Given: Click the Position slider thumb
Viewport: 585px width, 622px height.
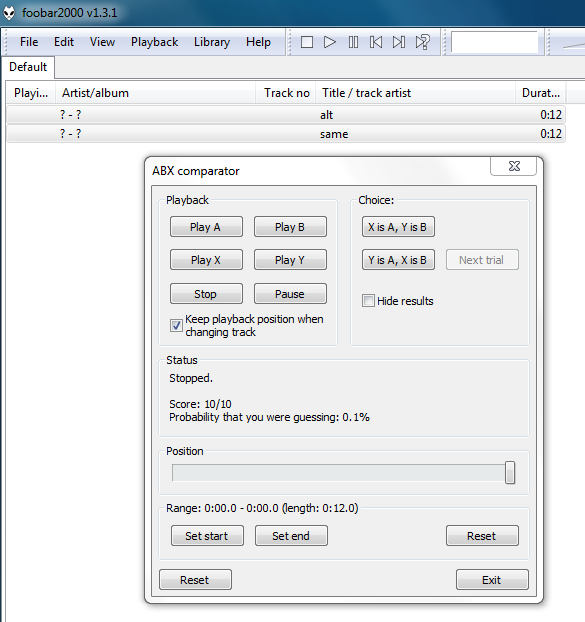Looking at the screenshot, I should coord(510,473).
